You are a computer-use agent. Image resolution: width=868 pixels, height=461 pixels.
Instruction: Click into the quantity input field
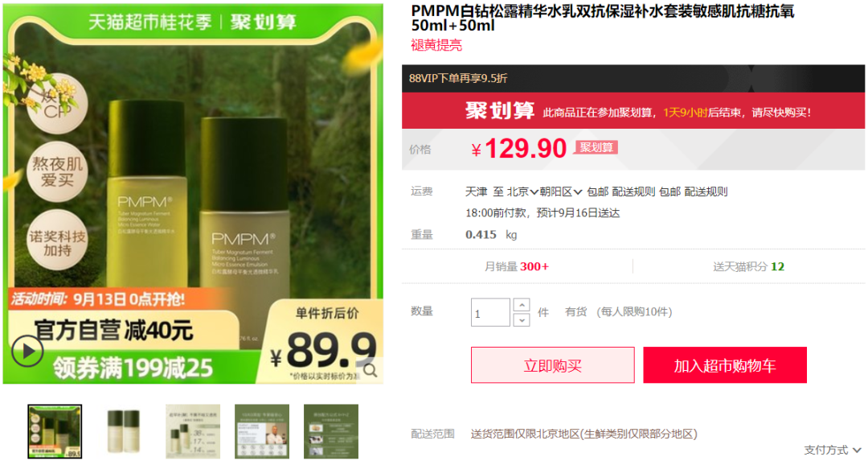[x=490, y=312]
